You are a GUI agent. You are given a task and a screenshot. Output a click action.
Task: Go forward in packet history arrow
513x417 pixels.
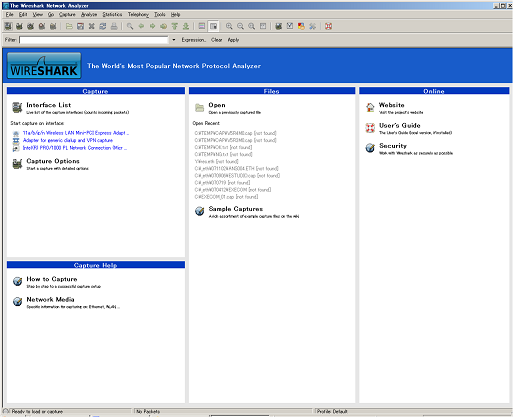152,26
